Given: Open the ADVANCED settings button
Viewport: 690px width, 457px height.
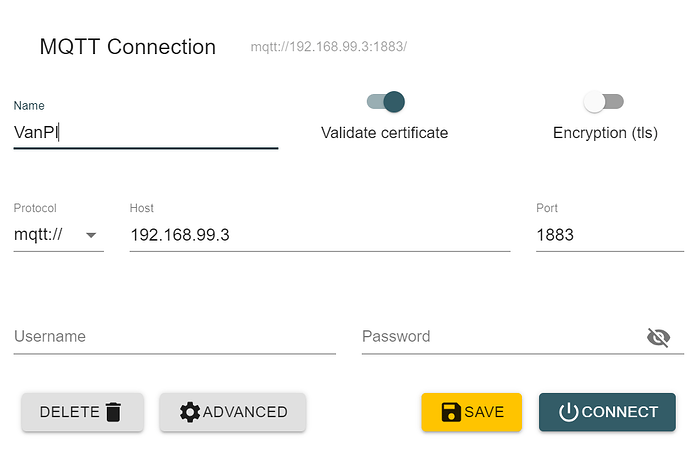Looking at the screenshot, I should click(x=233, y=412).
